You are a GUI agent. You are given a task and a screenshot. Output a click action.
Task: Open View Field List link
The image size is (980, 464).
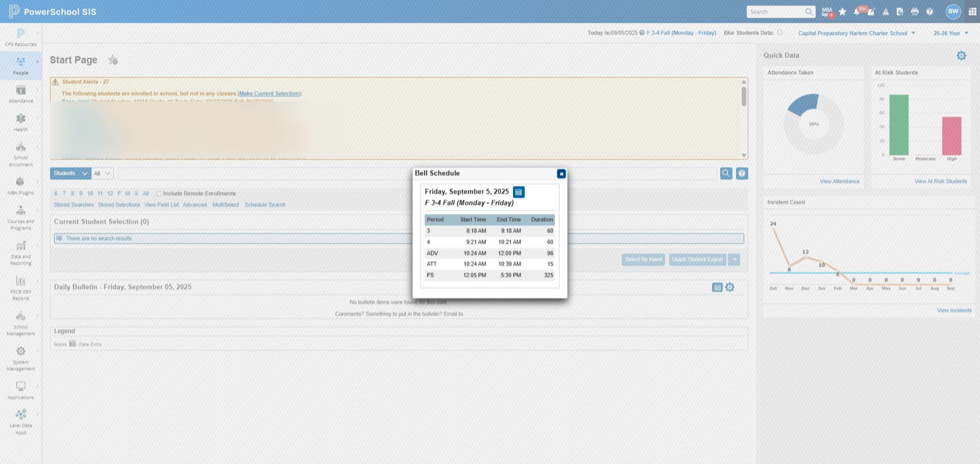pyautogui.click(x=161, y=205)
